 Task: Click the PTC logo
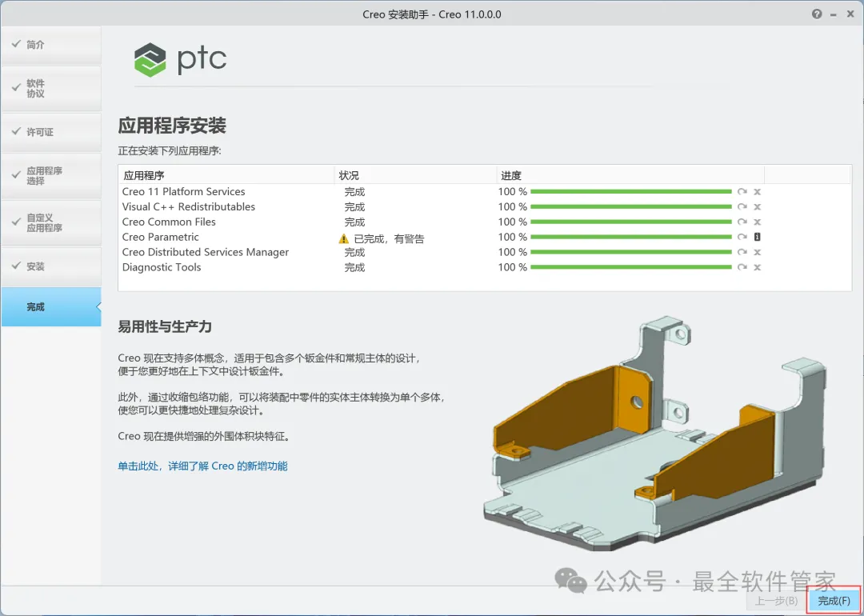click(180, 59)
